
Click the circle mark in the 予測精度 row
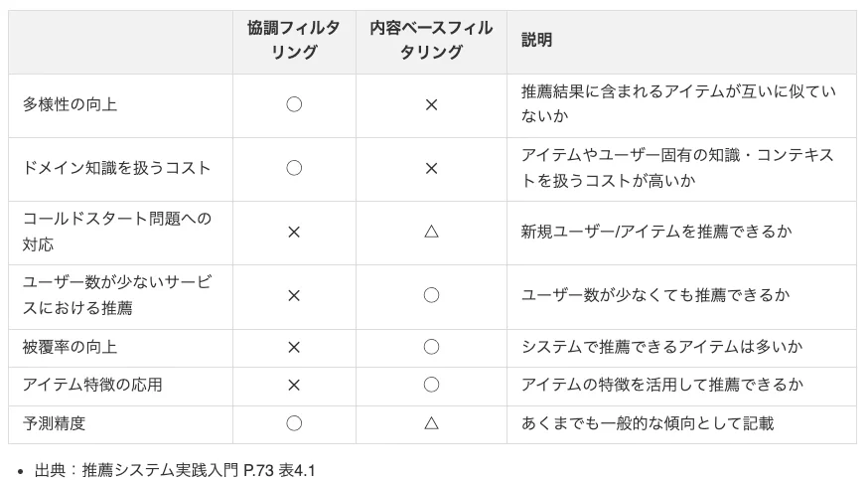point(294,423)
